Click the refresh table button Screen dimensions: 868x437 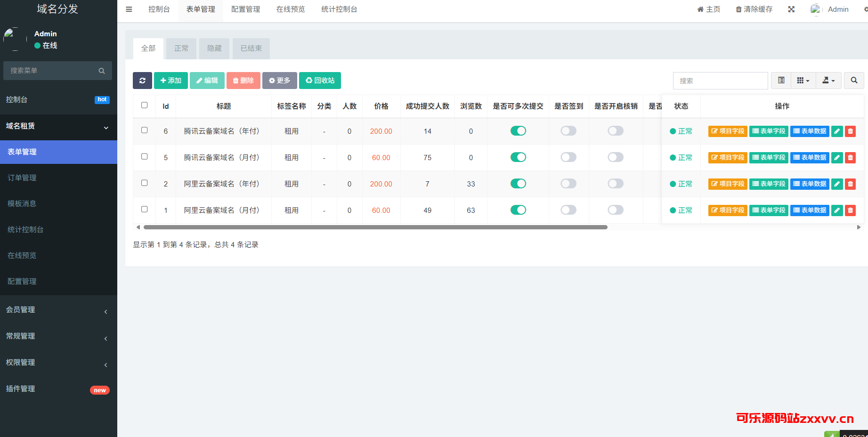coord(142,81)
